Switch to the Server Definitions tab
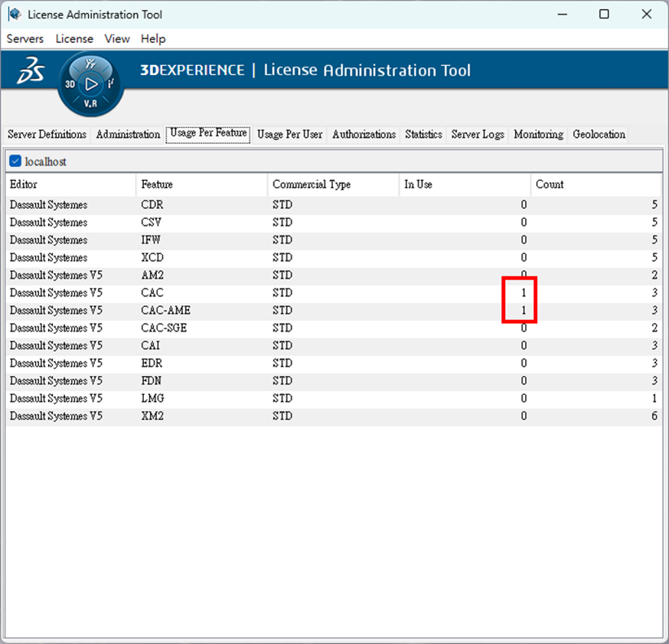Image resolution: width=669 pixels, height=644 pixels. tap(47, 135)
